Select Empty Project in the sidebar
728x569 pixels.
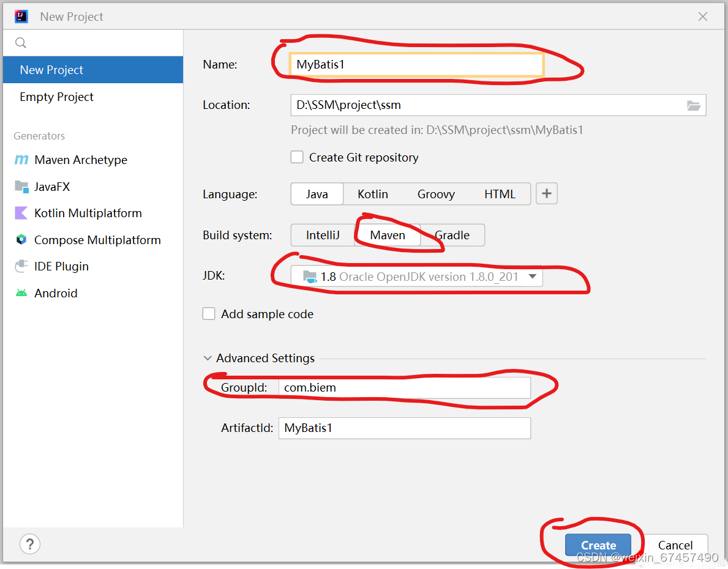[93, 97]
